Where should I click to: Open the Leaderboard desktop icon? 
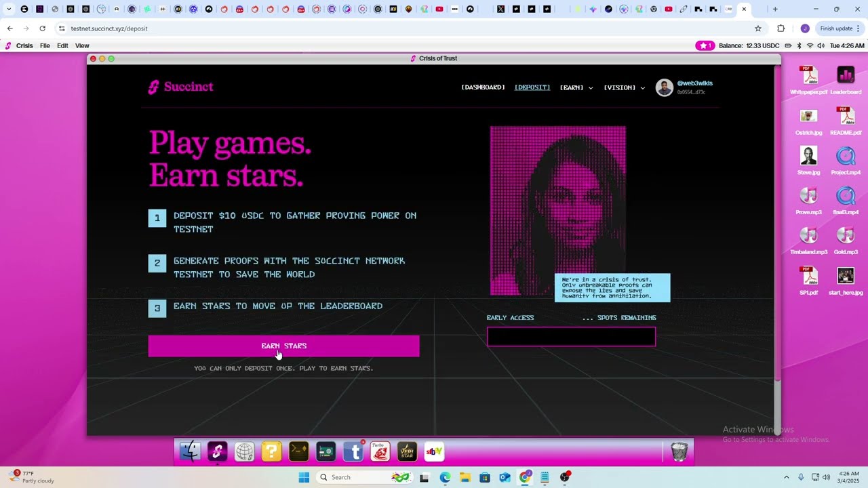pyautogui.click(x=846, y=80)
